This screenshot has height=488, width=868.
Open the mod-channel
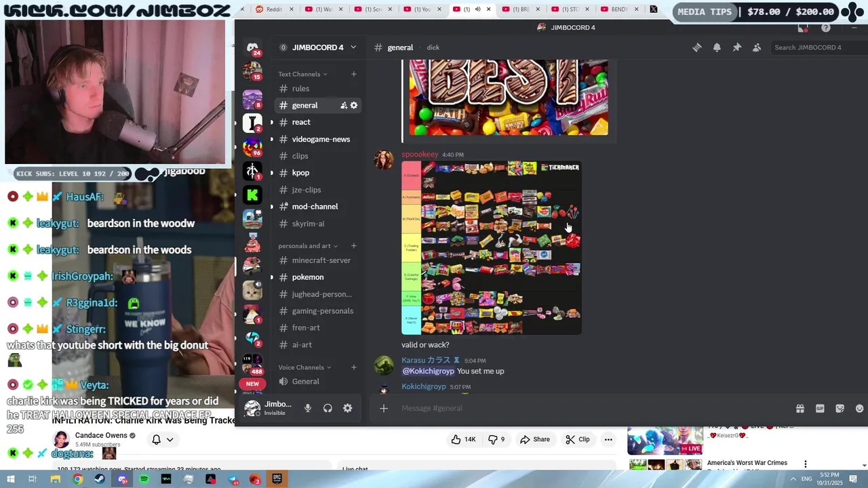(318, 207)
